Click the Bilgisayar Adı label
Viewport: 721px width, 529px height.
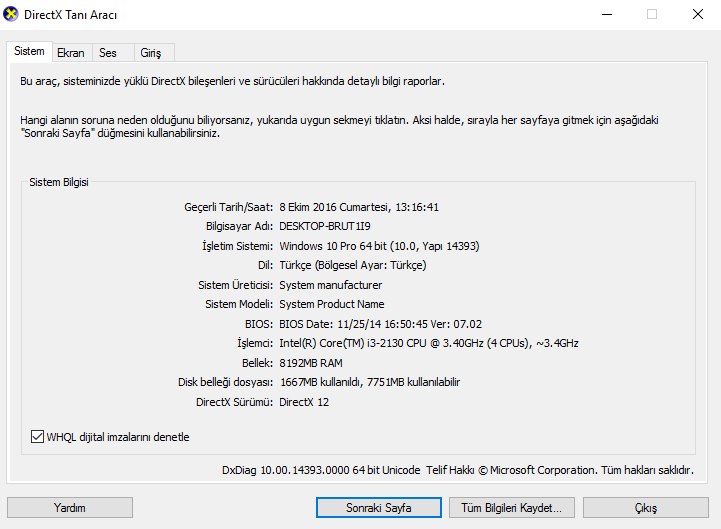(x=239, y=226)
